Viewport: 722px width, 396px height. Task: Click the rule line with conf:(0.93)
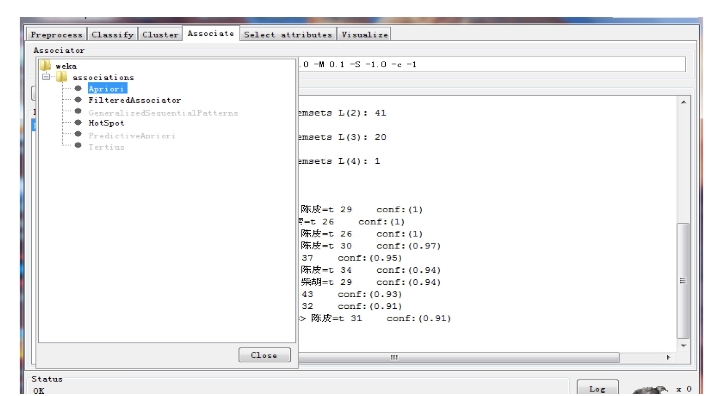(x=352, y=294)
